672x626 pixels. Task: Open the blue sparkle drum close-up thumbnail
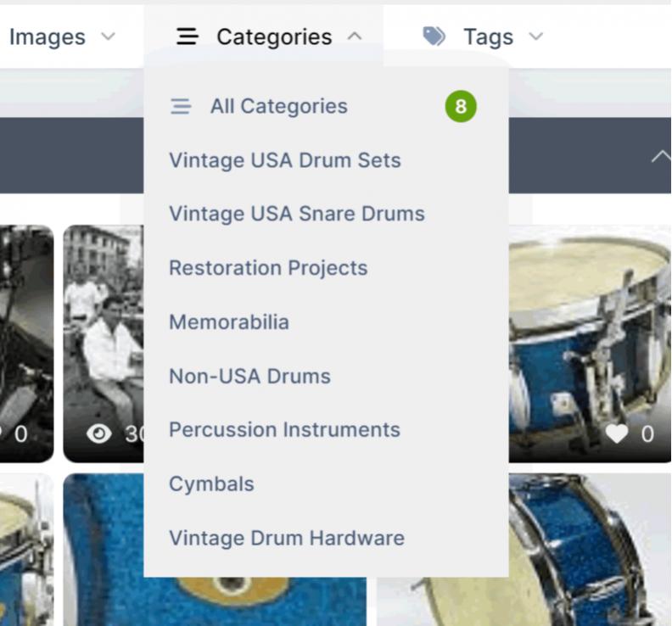pos(102,551)
